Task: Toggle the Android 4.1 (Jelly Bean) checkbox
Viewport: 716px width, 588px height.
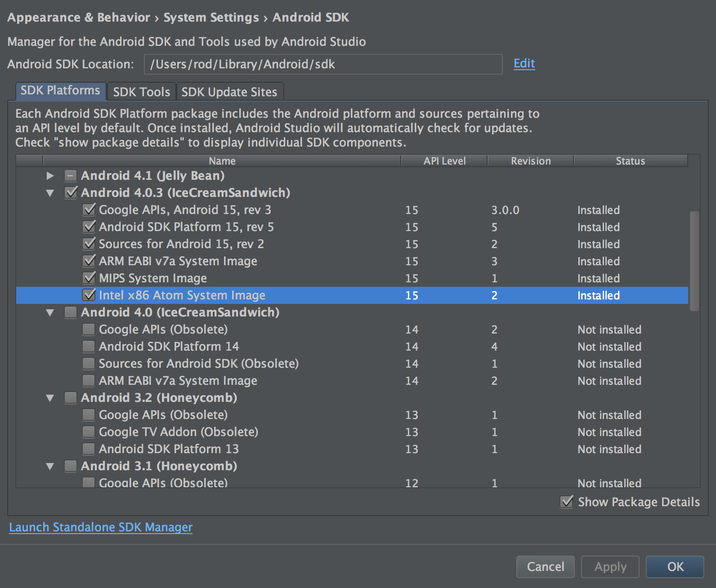Action: coord(71,175)
